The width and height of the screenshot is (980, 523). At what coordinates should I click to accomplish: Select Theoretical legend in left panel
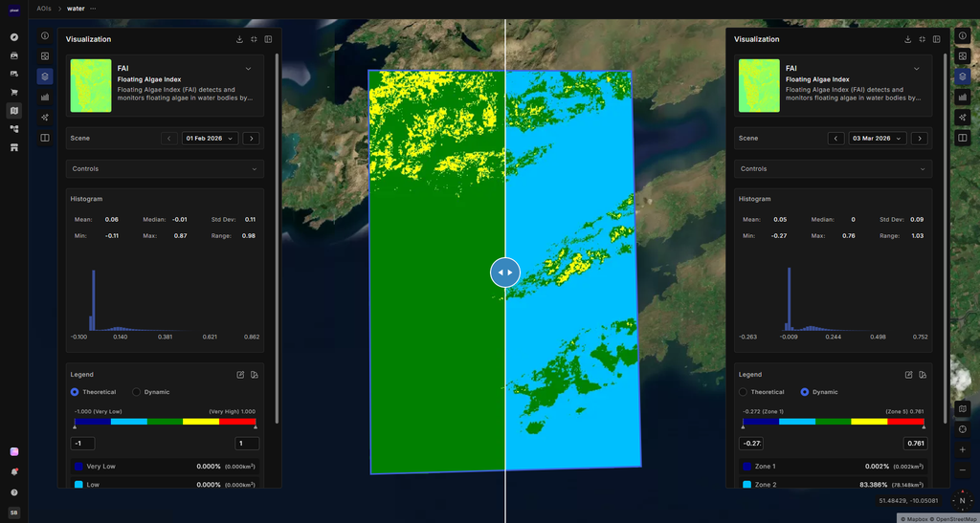click(x=94, y=392)
